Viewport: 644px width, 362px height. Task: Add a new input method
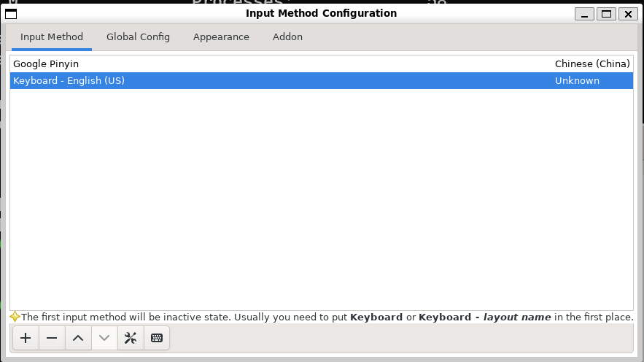26,338
